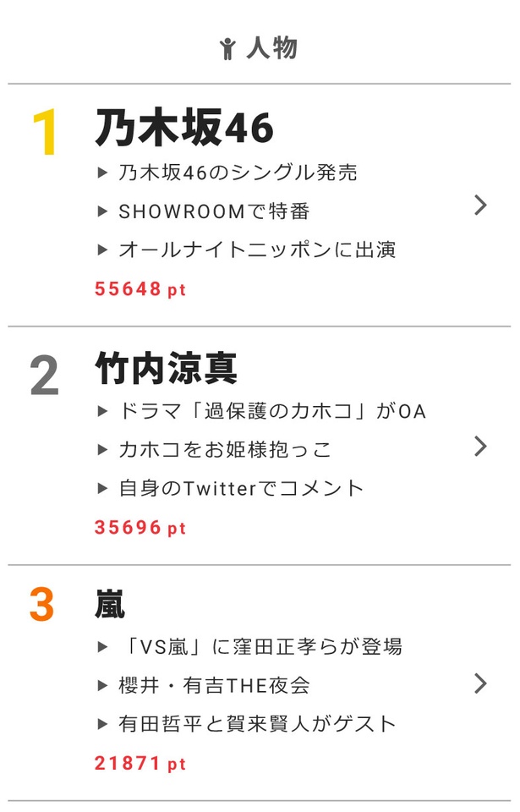Open the 人物 category heading
This screenshot has height=812, width=520.
272,49
